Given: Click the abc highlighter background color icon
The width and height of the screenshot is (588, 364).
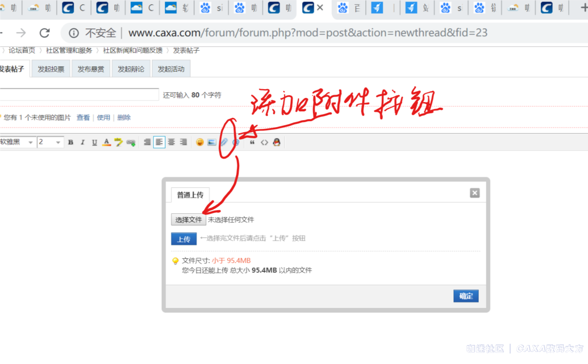Looking at the screenshot, I should coord(119,142).
